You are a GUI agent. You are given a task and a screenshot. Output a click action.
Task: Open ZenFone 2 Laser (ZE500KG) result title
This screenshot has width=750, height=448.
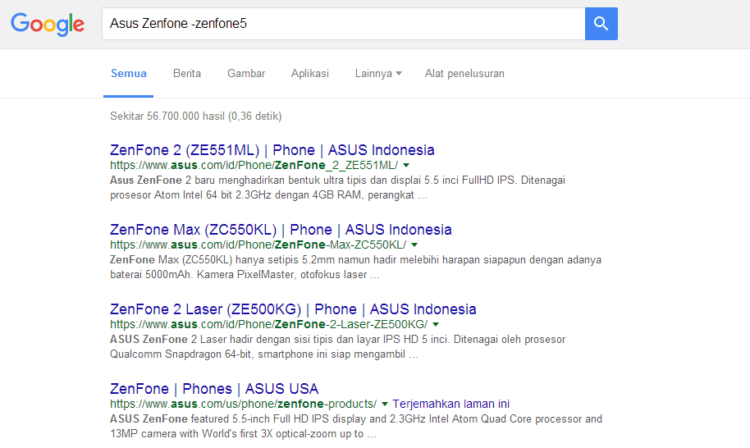point(293,309)
